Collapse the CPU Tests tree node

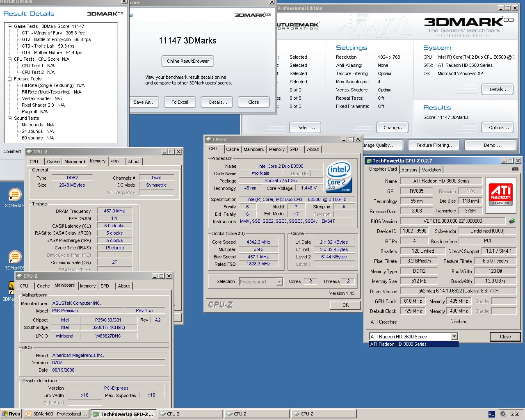pos(9,59)
